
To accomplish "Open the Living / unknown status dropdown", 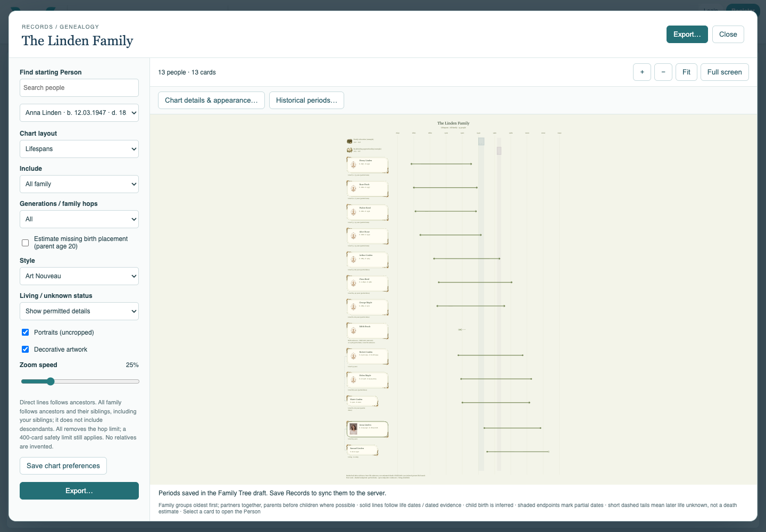I will point(79,311).
